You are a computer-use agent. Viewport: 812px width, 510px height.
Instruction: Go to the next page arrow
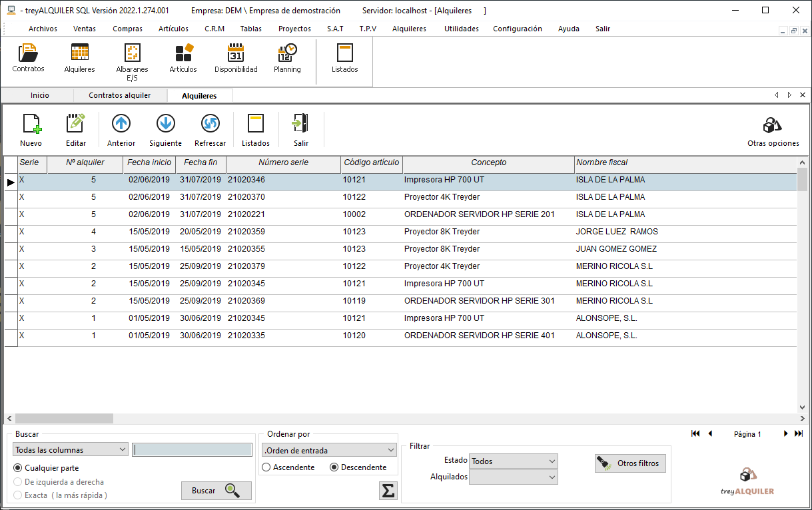pyautogui.click(x=786, y=433)
